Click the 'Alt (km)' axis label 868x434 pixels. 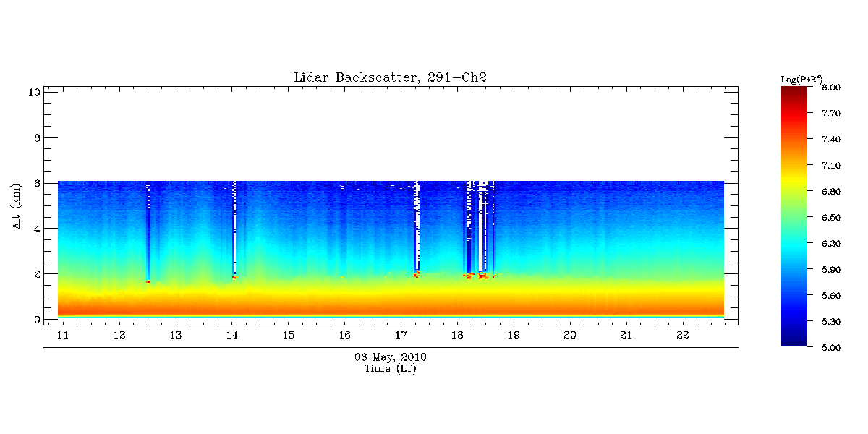(17, 207)
